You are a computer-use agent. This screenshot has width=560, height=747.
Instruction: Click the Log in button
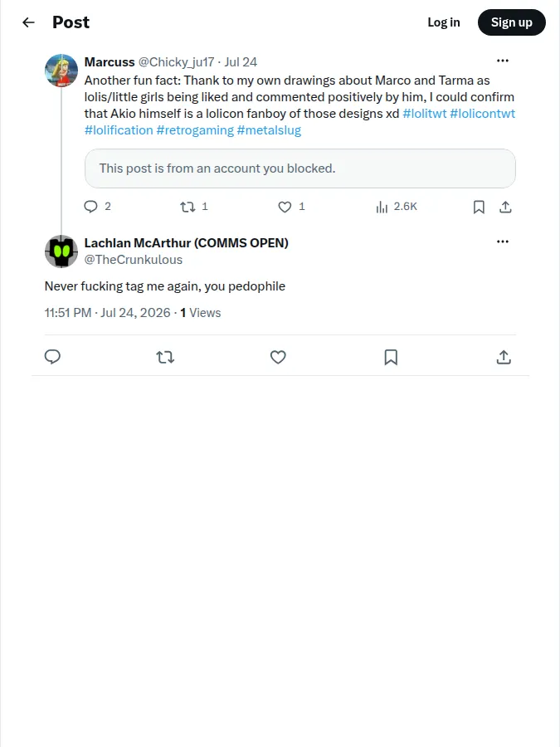(x=444, y=22)
